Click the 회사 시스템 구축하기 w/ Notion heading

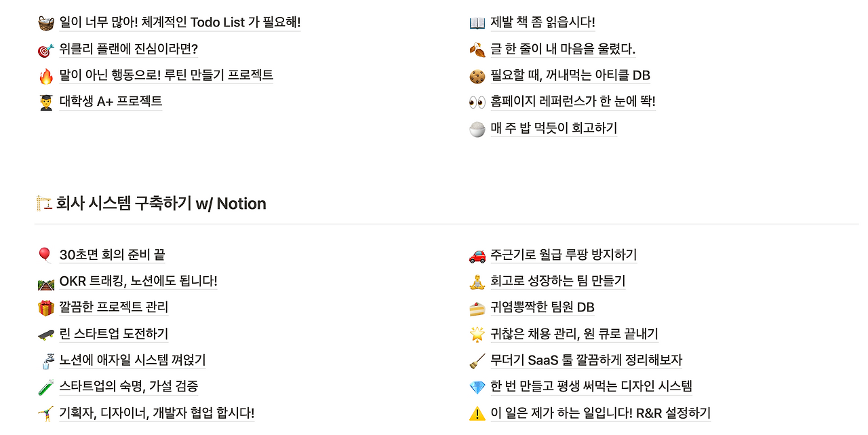160,204
